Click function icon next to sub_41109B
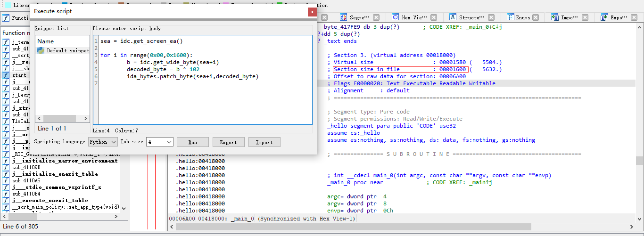 coord(6,167)
